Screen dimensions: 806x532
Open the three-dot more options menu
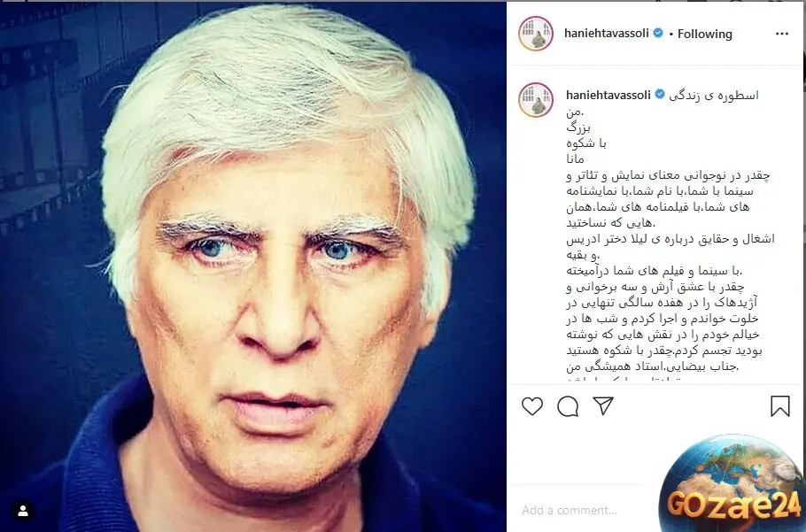(782, 34)
